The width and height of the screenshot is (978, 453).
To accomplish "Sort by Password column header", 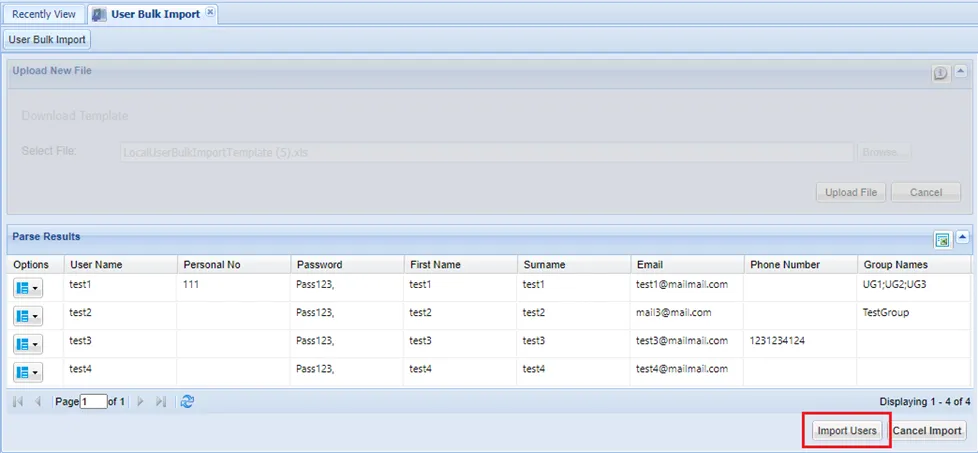I will tap(347, 265).
